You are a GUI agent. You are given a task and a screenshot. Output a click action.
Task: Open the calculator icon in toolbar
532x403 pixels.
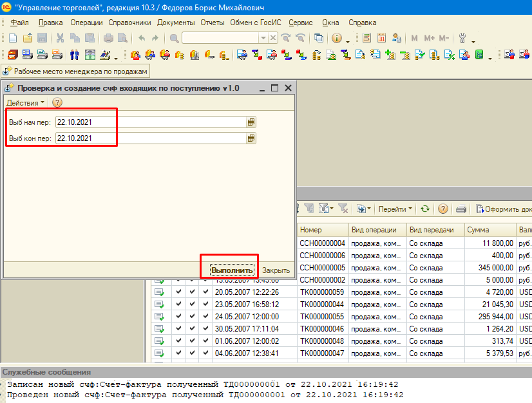click(x=367, y=39)
